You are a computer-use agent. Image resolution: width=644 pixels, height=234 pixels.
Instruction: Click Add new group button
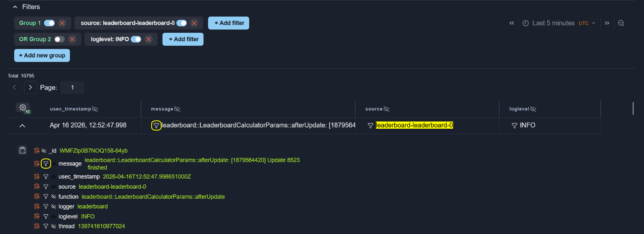coord(42,55)
